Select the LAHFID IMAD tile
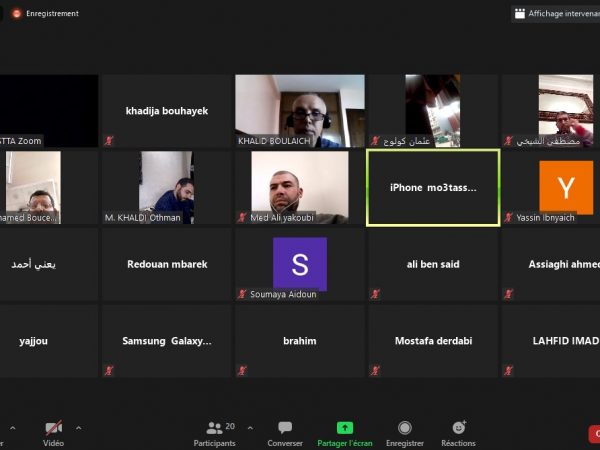Screen dimensions: 600x450 [551, 341]
